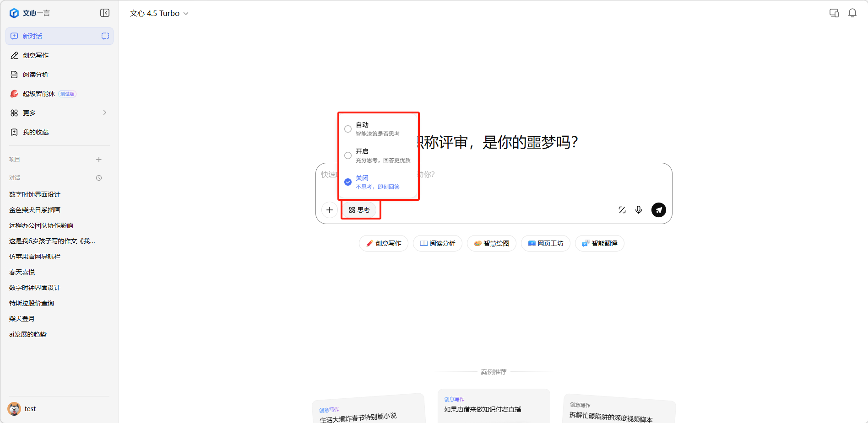Screen dimensions: 868x423
Task: Open the 特斯拉股价查询 conversation
Action: (x=32, y=303)
